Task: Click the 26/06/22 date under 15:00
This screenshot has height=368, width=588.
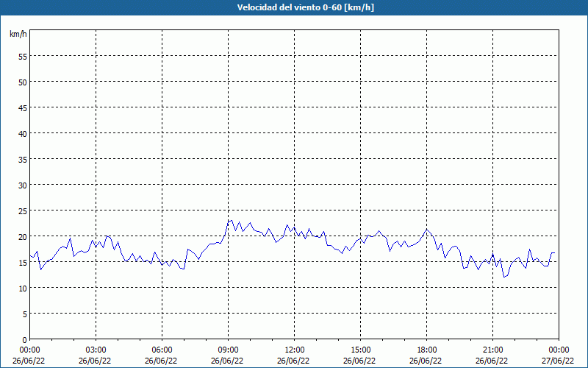Action: click(x=359, y=361)
